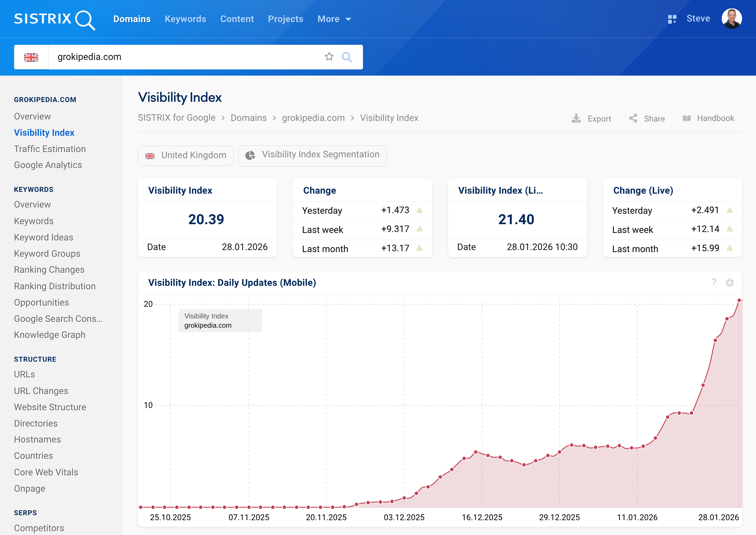Viewport: 756px width, 535px height.
Task: Open the country flag selector in the search field
Action: (31, 57)
